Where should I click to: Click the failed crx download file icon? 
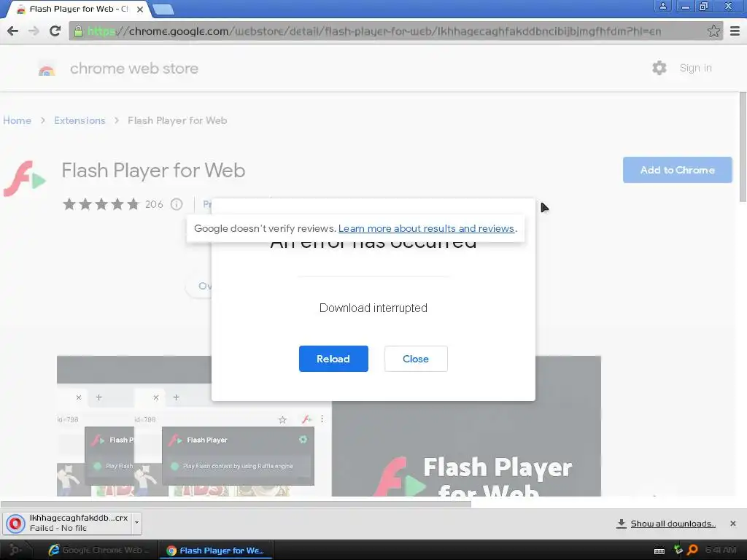15,524
